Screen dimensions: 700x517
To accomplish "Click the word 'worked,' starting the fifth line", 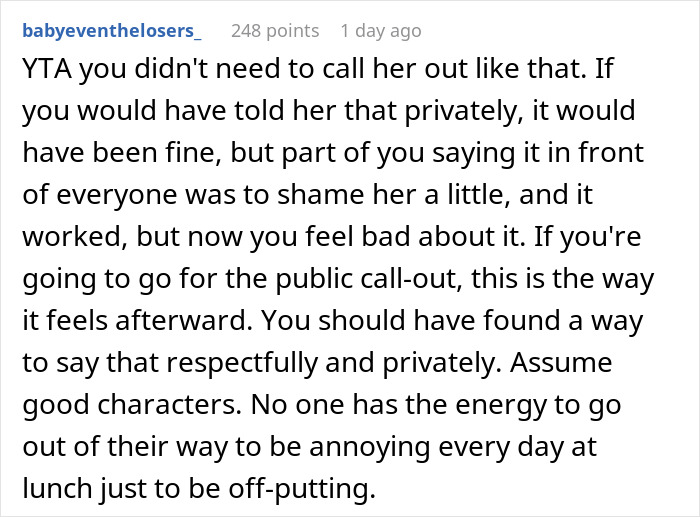I will coord(72,237).
